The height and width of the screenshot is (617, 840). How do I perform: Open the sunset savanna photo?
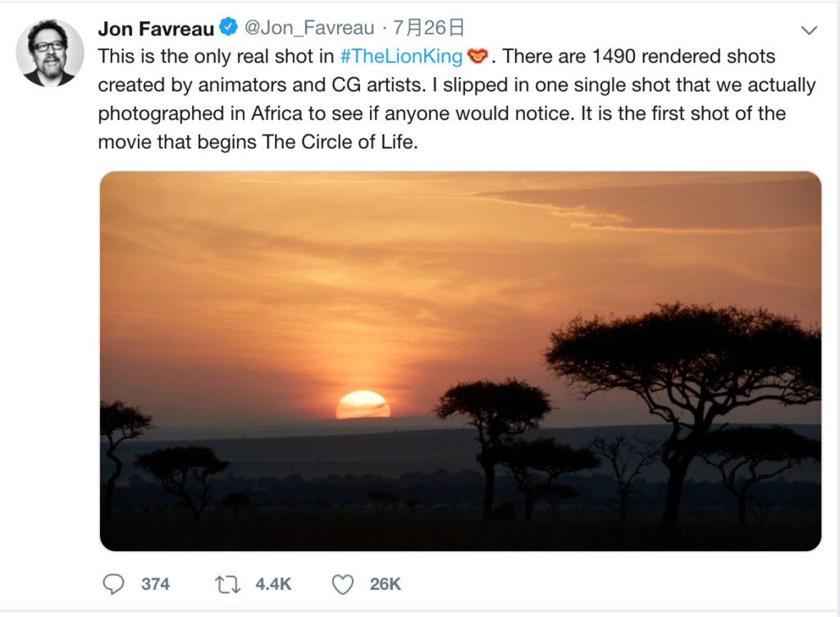459,271
